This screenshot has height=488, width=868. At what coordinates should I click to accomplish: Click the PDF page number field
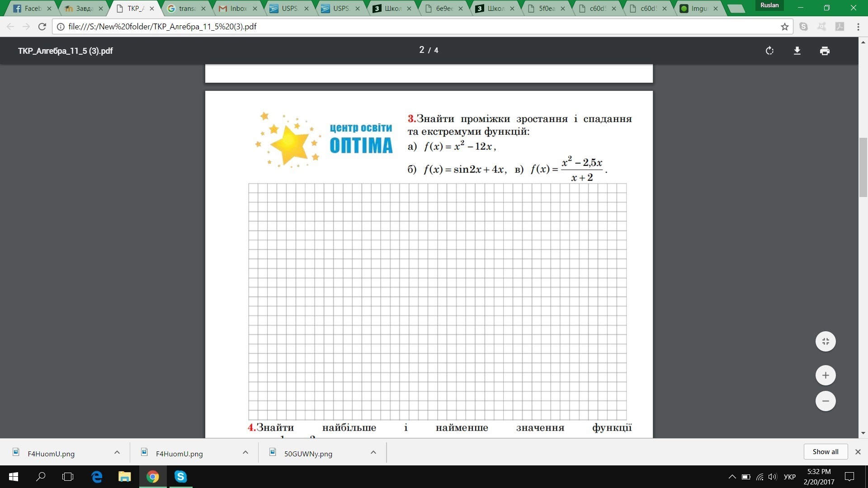pyautogui.click(x=421, y=50)
